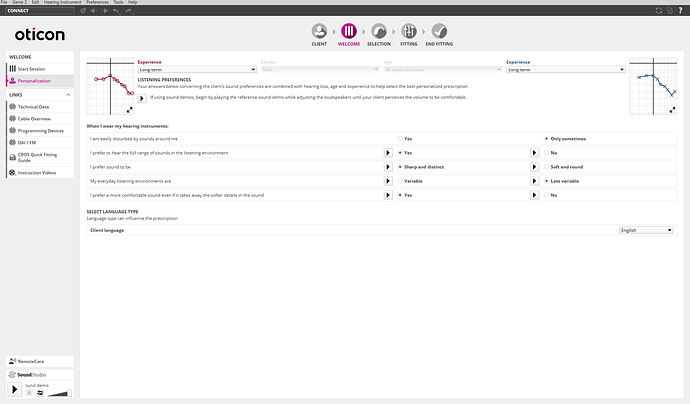Screen dimensions: 690x404
Task: Open RemoteCare panel
Action: point(40,361)
